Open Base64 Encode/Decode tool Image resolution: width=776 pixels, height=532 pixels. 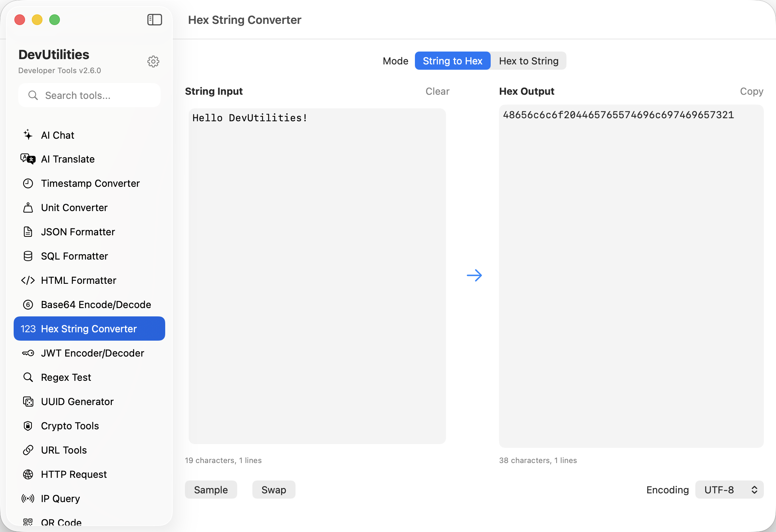[x=96, y=305]
